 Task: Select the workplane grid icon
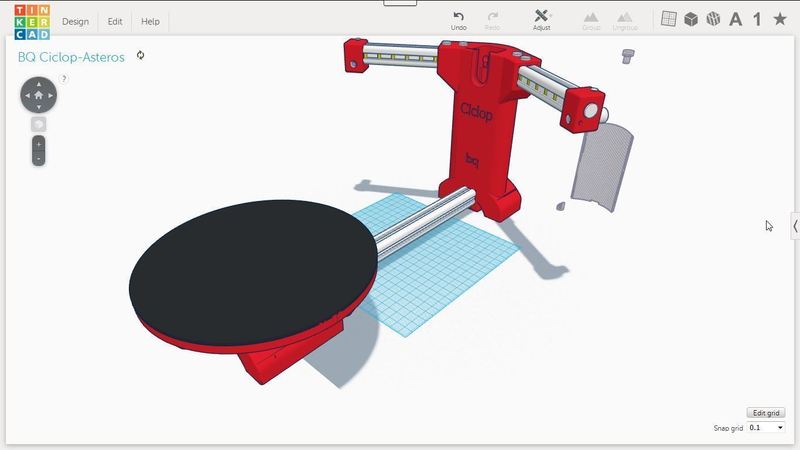[x=668, y=19]
